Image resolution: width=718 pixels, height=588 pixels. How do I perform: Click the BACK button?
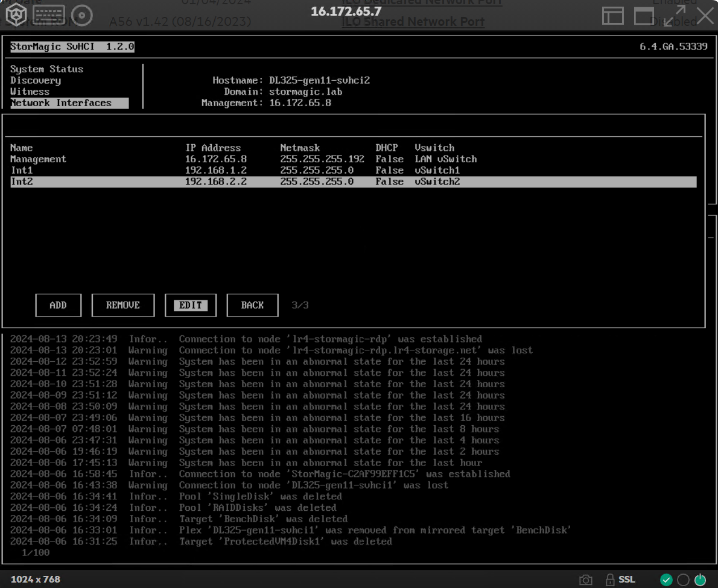click(x=252, y=305)
